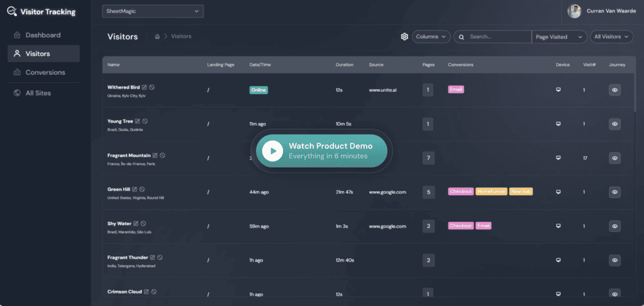View journey of Young Tree
Image resolution: width=644 pixels, height=306 pixels.
(x=614, y=124)
